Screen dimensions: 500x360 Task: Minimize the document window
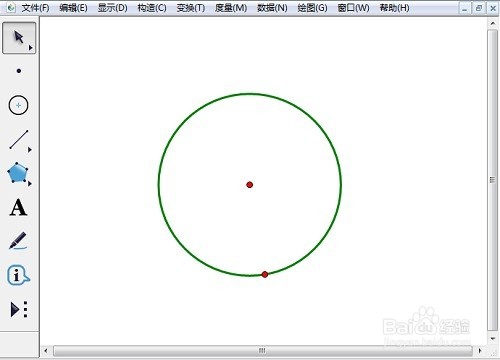[464, 8]
